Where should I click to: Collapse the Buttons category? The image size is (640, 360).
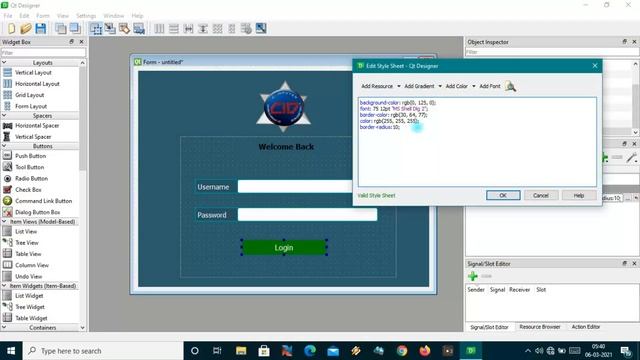4,146
